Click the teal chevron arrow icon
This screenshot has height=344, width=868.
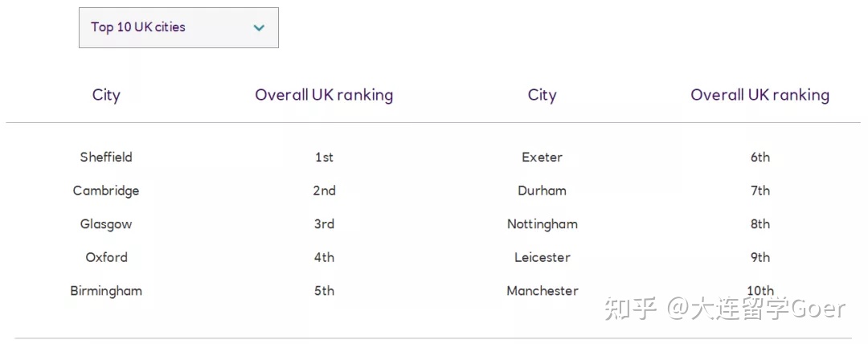259,27
